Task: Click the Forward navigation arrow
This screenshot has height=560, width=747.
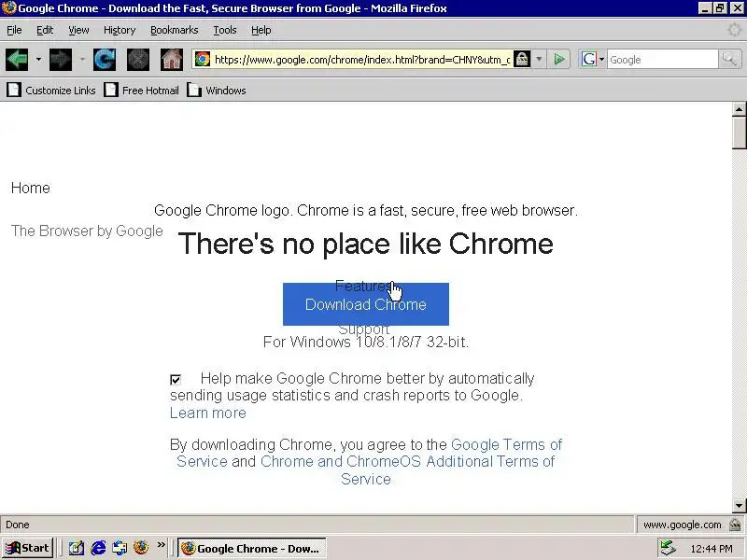Action: [x=61, y=60]
